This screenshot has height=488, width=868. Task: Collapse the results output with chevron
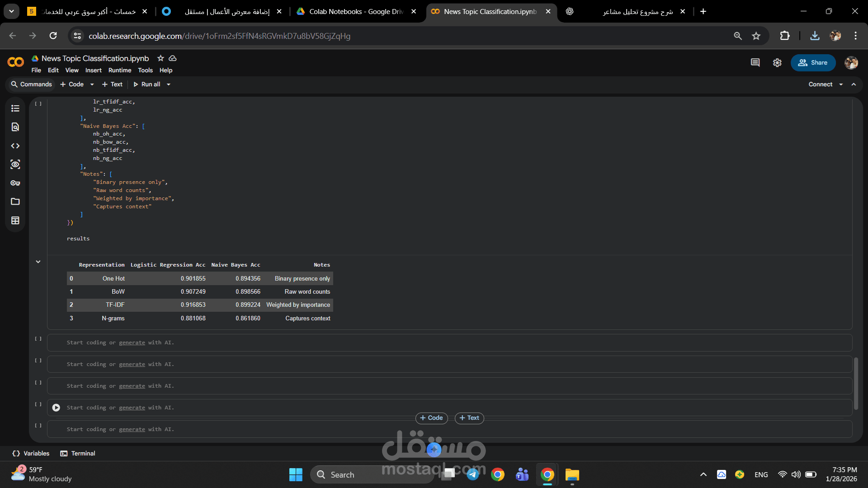point(38,262)
